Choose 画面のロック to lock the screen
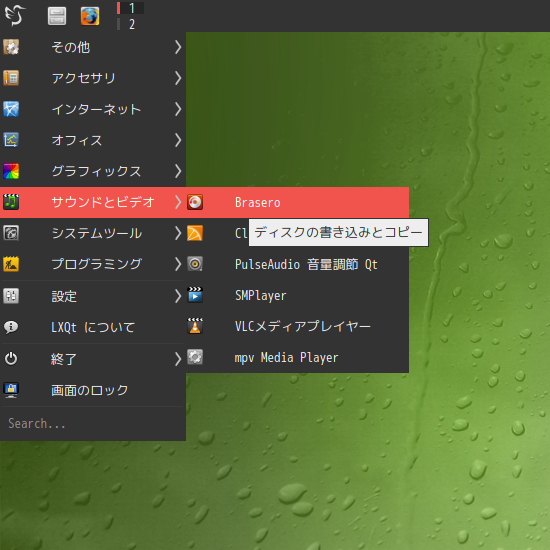 tap(93, 390)
